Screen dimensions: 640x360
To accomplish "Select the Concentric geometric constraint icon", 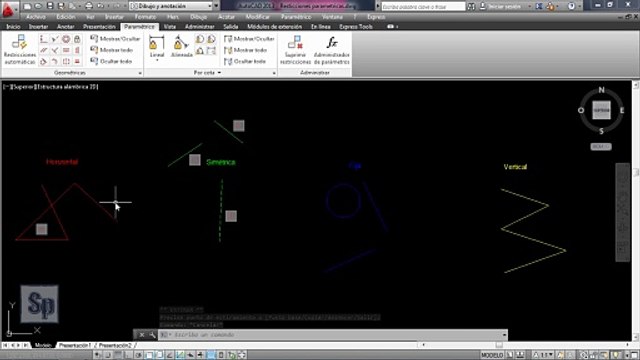I will click(66, 39).
